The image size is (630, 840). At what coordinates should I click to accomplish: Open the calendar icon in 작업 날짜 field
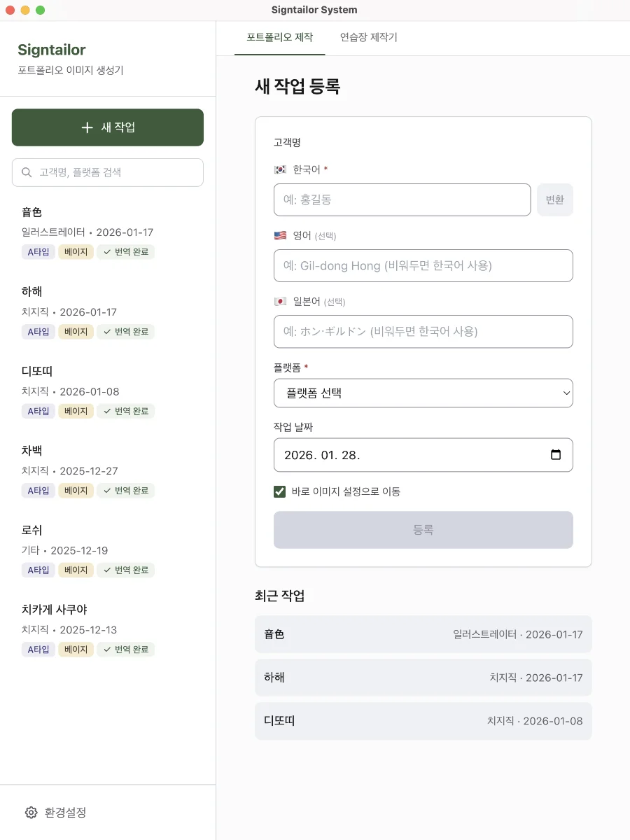(556, 455)
